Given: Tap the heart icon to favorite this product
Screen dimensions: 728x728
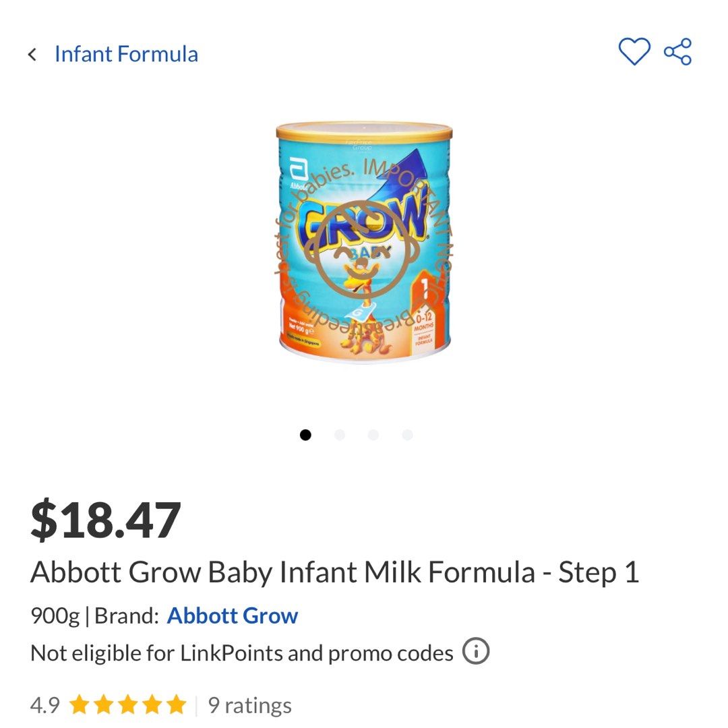Looking at the screenshot, I should tap(634, 51).
